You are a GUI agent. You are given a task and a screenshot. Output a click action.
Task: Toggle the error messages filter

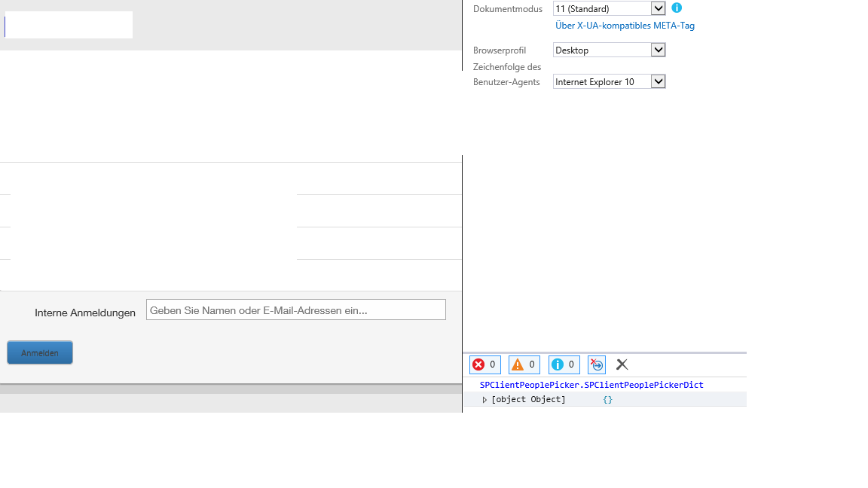[484, 364]
